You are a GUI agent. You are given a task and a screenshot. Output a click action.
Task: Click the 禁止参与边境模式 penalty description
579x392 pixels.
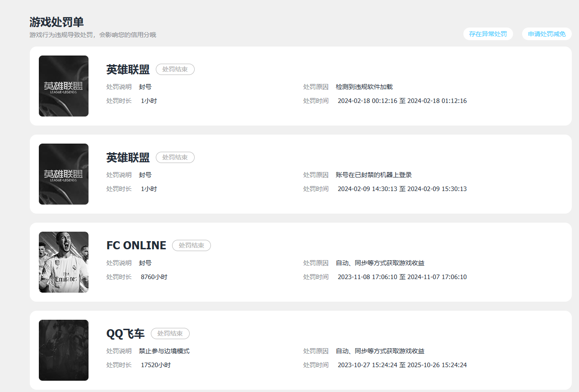(x=164, y=351)
